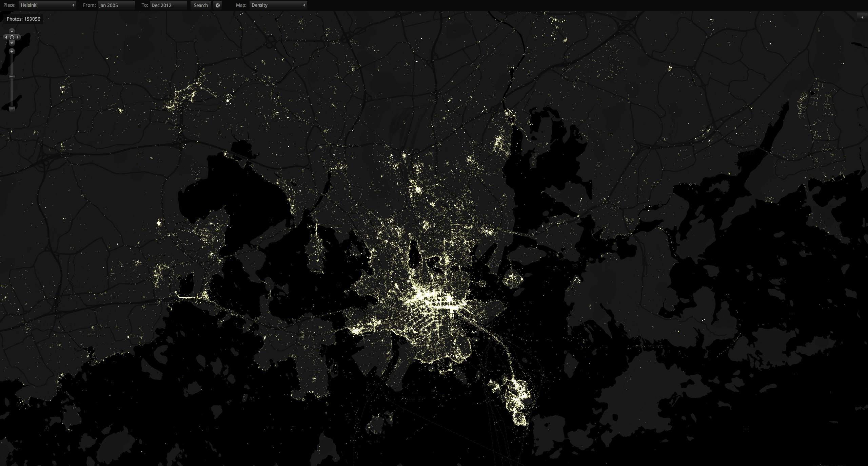Zoom out with the minus button
Viewport: 868px width, 466px height.
(x=12, y=109)
